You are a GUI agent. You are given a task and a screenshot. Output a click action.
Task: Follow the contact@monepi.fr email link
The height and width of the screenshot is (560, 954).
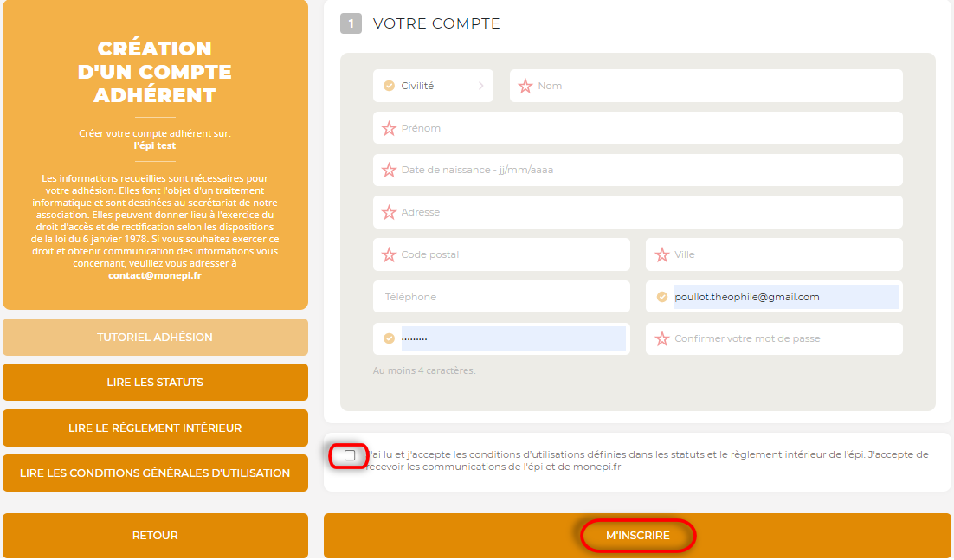[155, 275]
